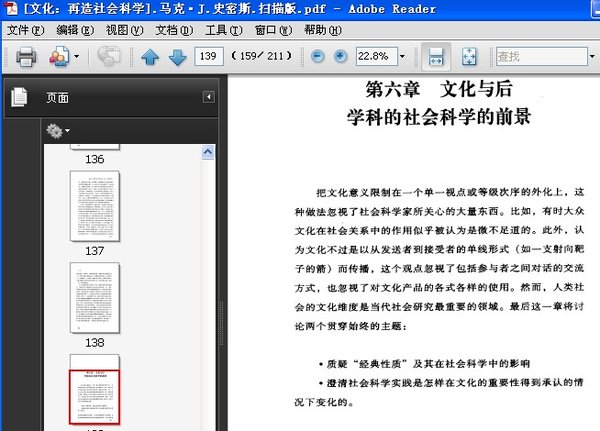Open the dropdown arrow beside share icon

point(77,57)
